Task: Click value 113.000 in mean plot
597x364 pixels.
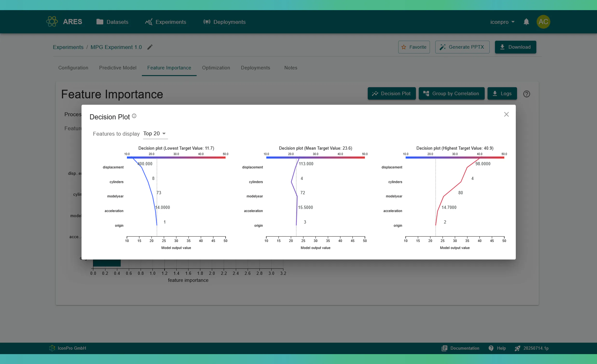Action: click(306, 164)
